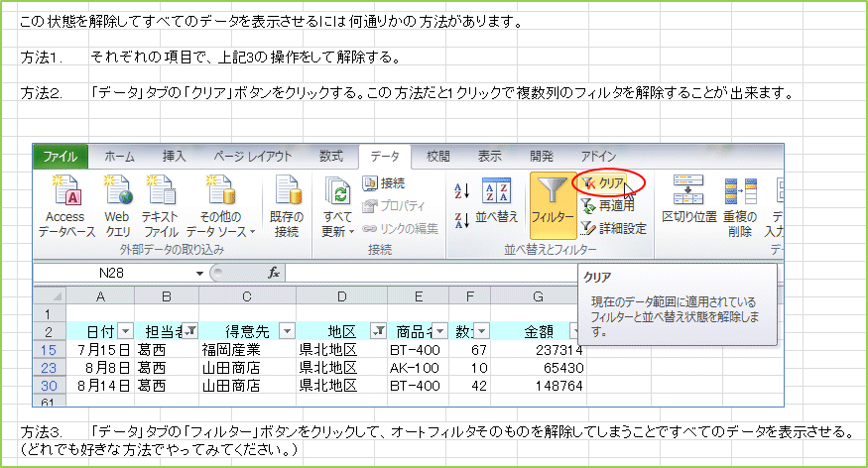Select row 23 header
The height and width of the screenshot is (468, 868).
49,368
